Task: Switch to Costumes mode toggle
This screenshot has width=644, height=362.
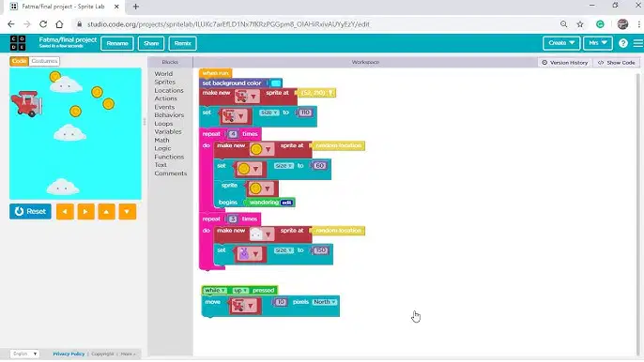Action: (44, 61)
